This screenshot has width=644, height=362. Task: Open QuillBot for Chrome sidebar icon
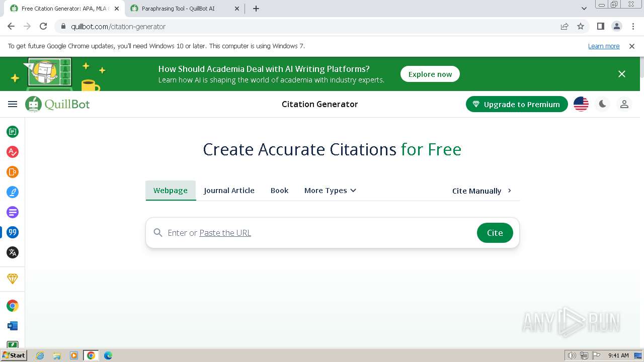point(13,306)
